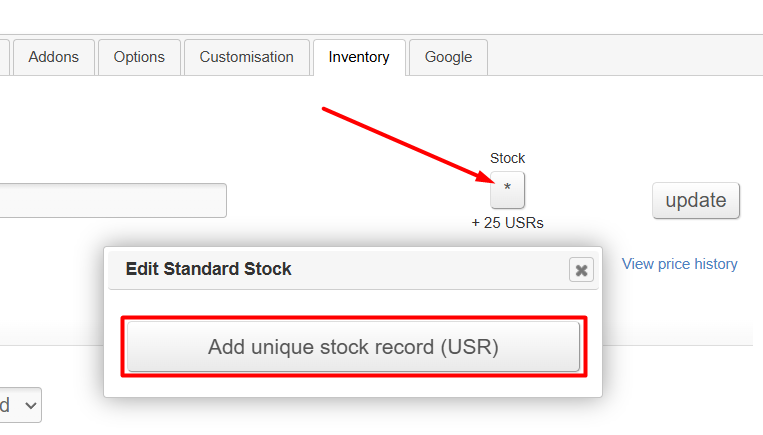763x435 pixels.
Task: Close the Edit Standard Stock dialog
Action: point(581,269)
